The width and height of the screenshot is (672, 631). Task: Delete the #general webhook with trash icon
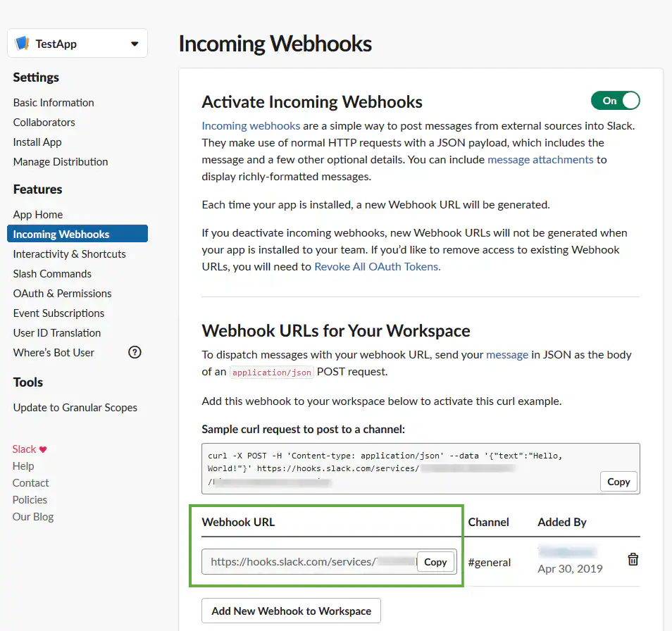pos(633,559)
